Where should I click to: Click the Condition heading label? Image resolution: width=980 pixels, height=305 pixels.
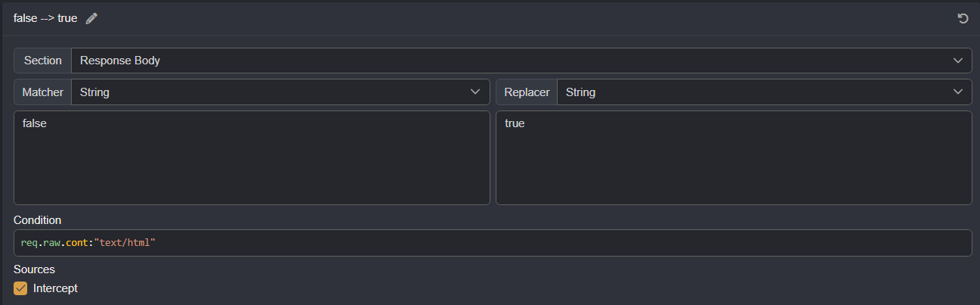coord(37,220)
